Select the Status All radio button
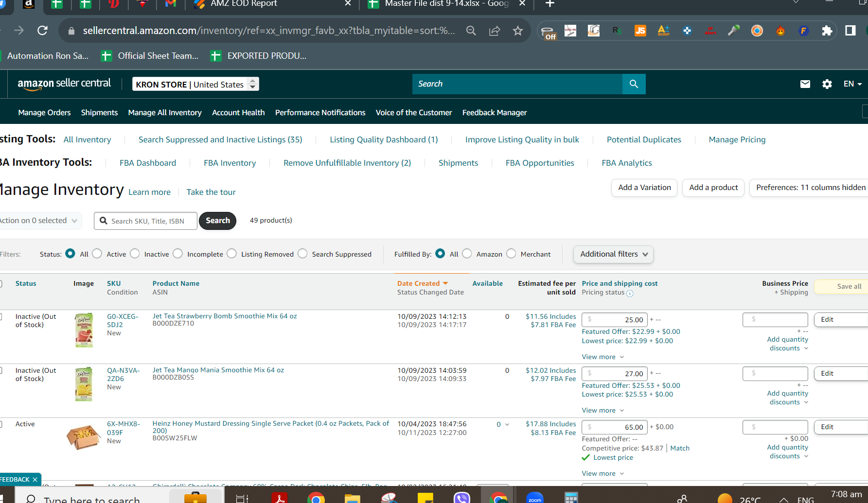 pyautogui.click(x=70, y=254)
